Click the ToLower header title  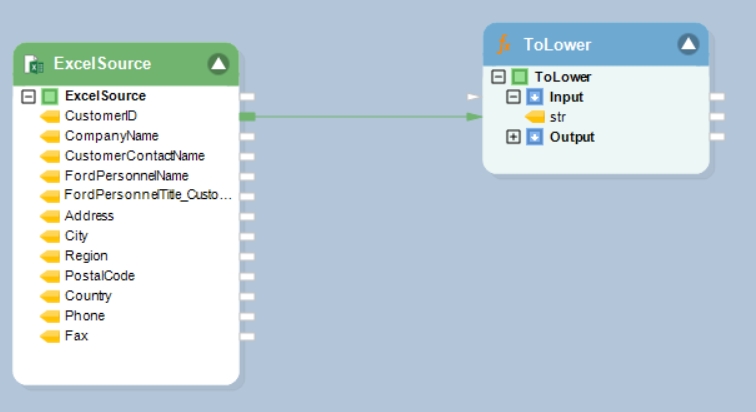click(557, 44)
